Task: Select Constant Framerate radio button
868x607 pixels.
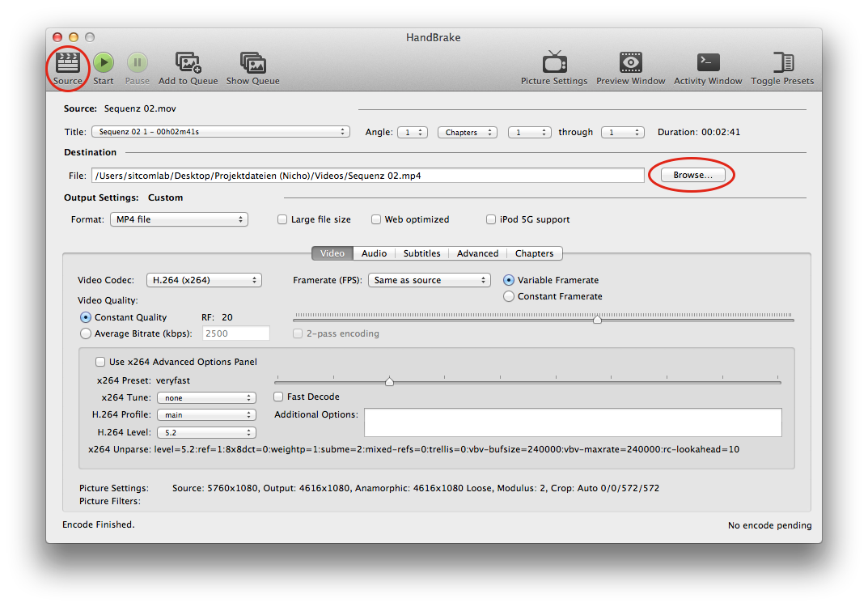Action: click(509, 296)
